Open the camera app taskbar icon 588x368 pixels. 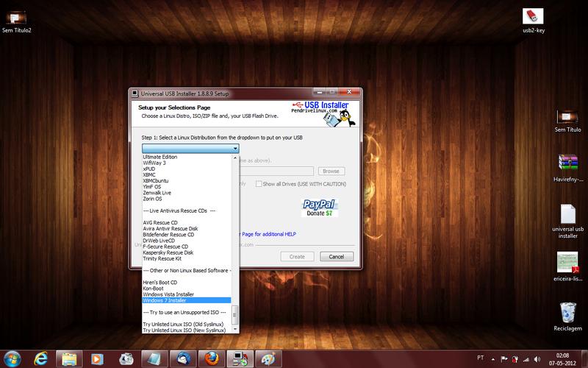click(x=126, y=359)
